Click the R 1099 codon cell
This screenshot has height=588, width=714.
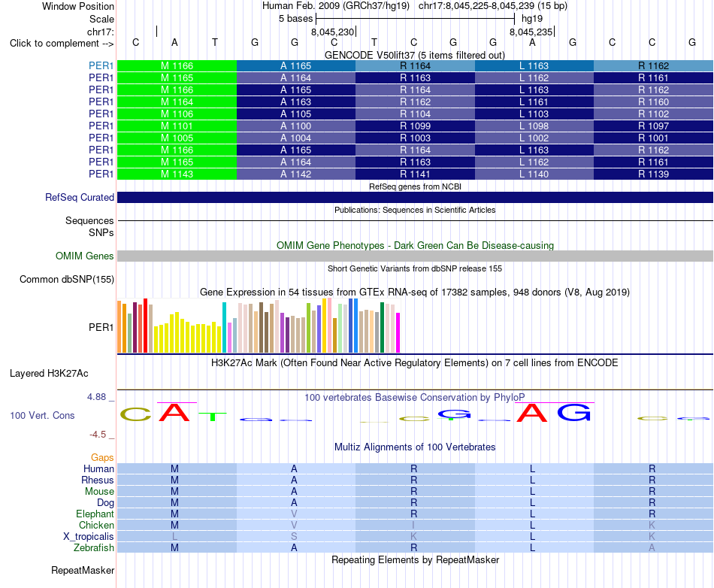[x=416, y=126]
